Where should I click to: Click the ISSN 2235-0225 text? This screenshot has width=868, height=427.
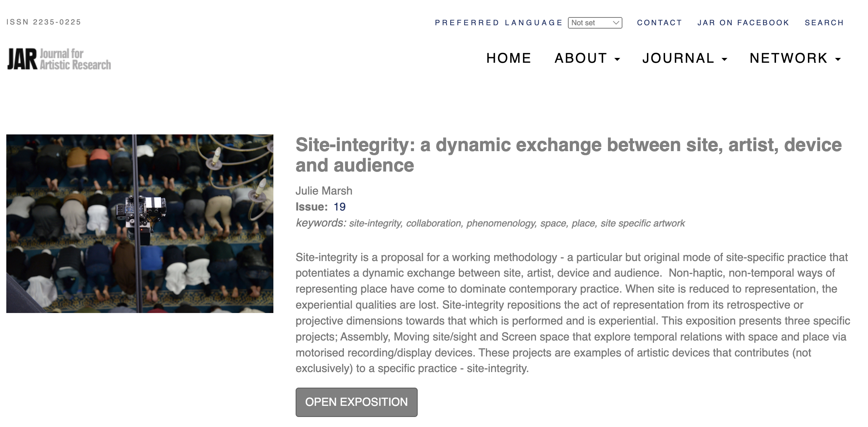point(44,22)
